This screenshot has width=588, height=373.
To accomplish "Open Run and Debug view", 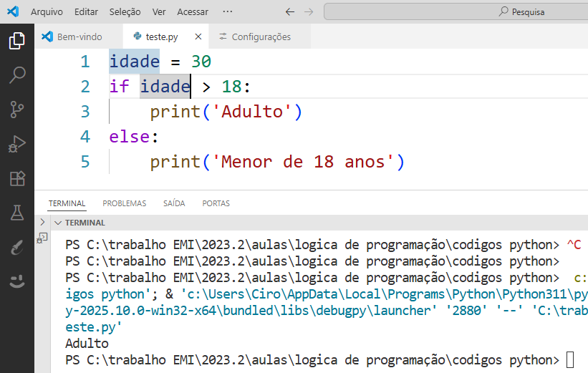I will coord(16,144).
